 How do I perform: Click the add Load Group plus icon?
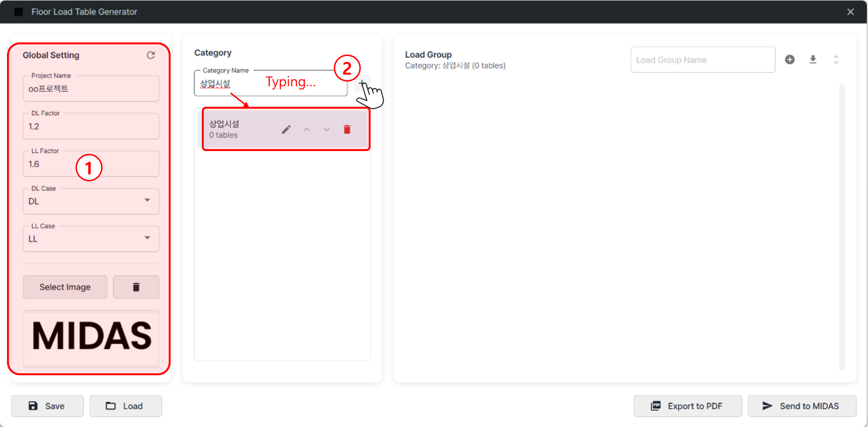coord(790,60)
